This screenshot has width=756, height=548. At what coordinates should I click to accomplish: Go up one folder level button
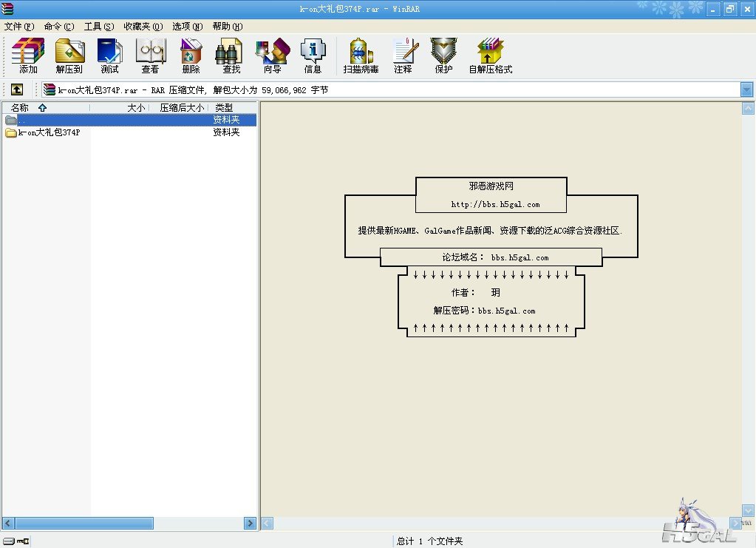pyautogui.click(x=16, y=89)
